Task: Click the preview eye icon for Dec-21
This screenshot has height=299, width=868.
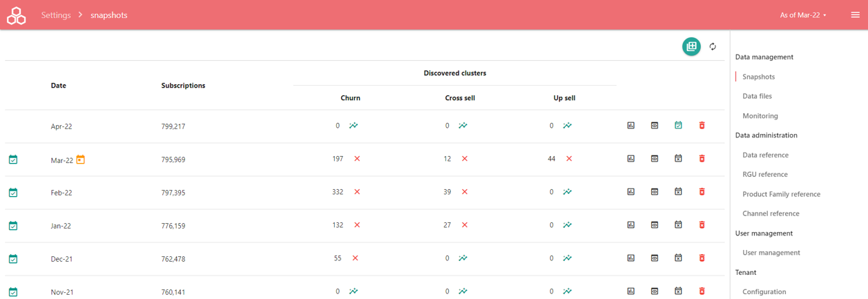Action: pyautogui.click(x=655, y=258)
